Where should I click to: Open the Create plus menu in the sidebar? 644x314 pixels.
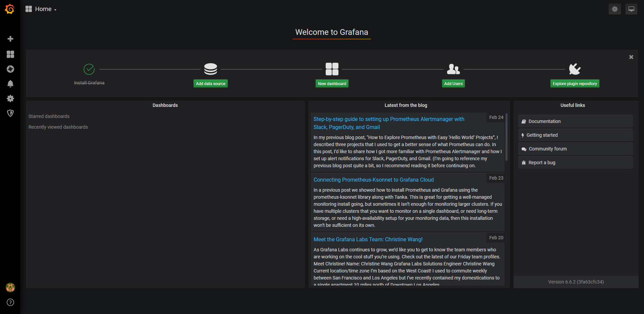[10, 39]
